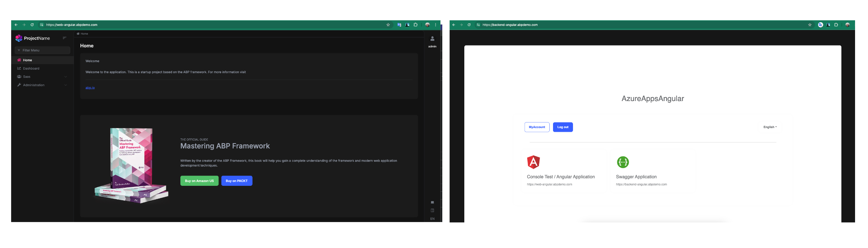Click the black extension icon in the left browser
This screenshot has height=248, width=868.
point(407,25)
